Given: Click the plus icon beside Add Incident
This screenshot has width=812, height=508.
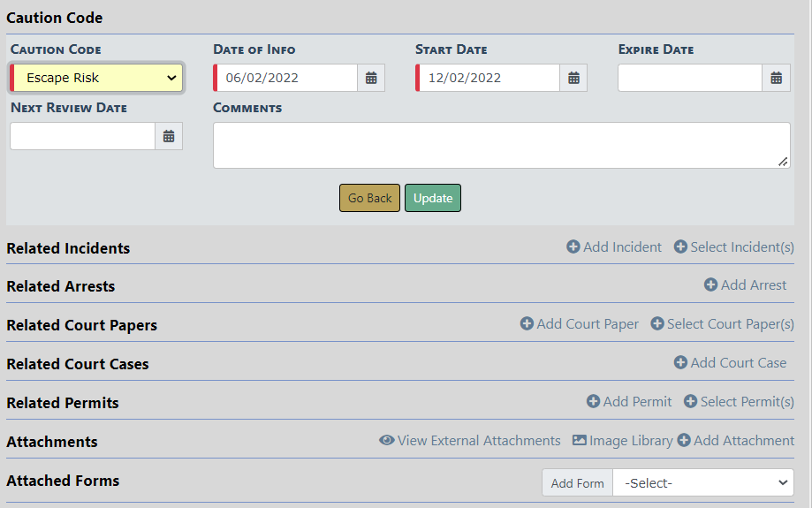Looking at the screenshot, I should pos(573,247).
